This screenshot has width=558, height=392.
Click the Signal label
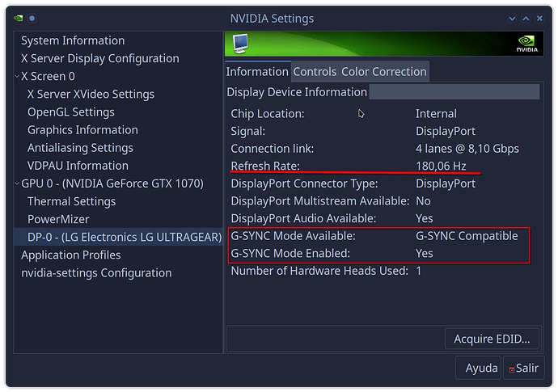point(248,131)
